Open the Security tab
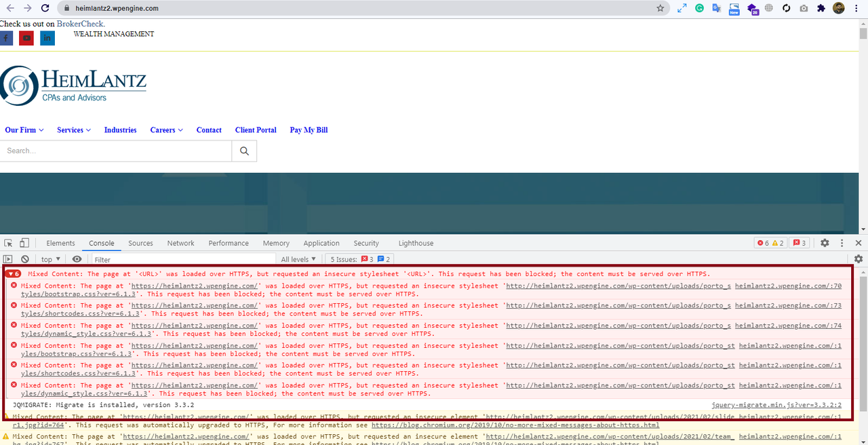 click(366, 243)
